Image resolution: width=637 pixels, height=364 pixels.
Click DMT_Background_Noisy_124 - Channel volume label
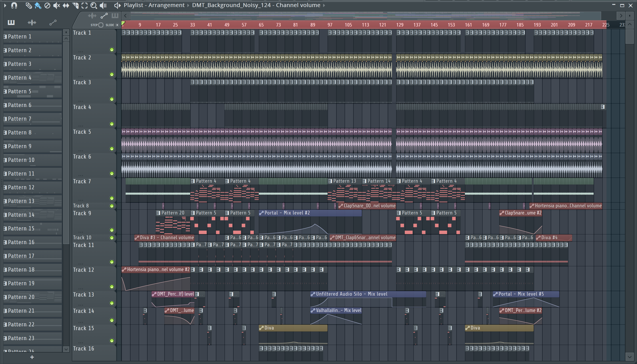click(x=256, y=5)
